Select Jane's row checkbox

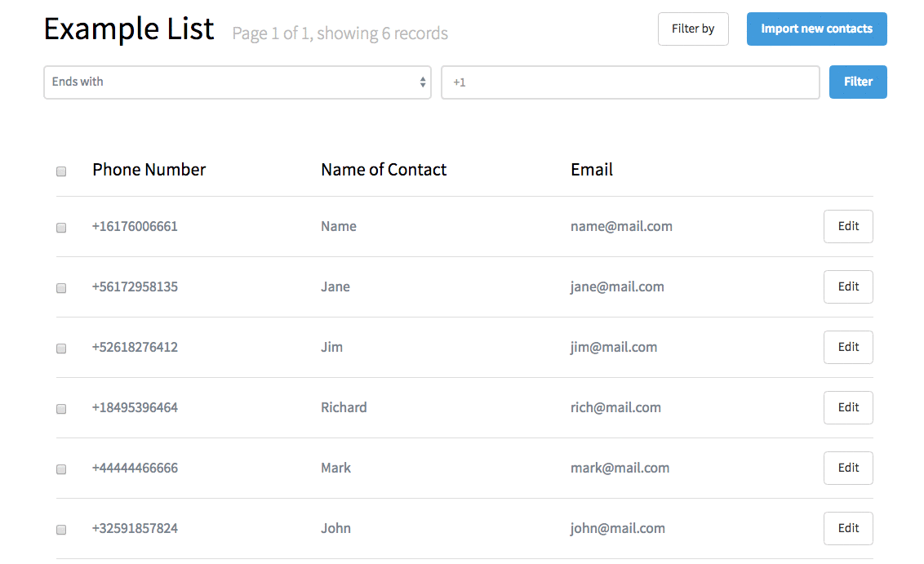click(x=61, y=288)
